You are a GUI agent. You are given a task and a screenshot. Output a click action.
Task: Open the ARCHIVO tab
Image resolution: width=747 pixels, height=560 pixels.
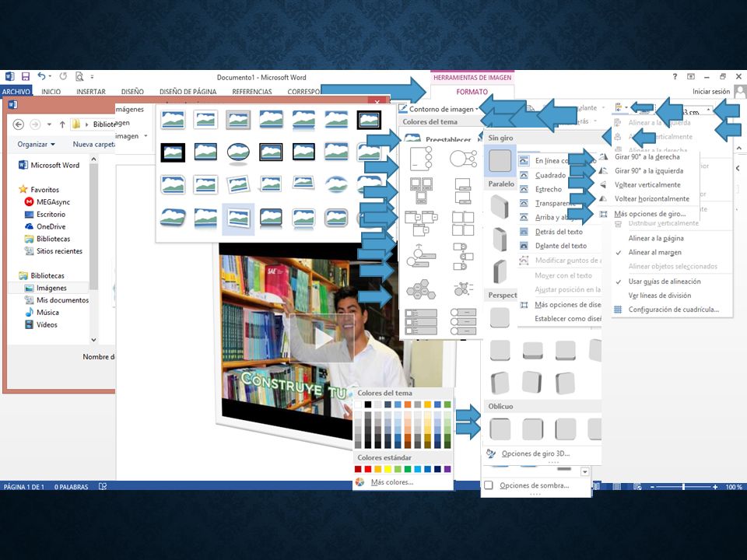(16, 92)
